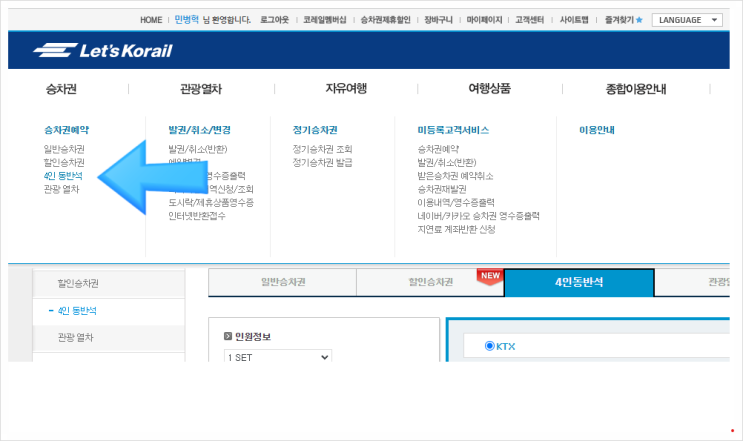Click the user name 민병혁
The width and height of the screenshot is (743, 441).
(x=187, y=19)
